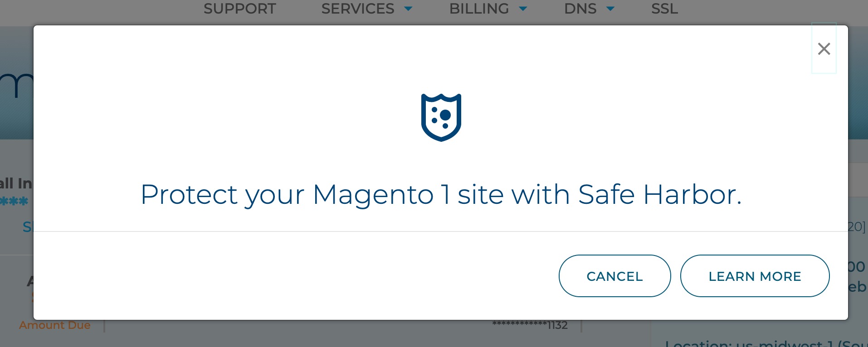868x347 pixels.
Task: Click the Cancel button
Action: coord(614,276)
